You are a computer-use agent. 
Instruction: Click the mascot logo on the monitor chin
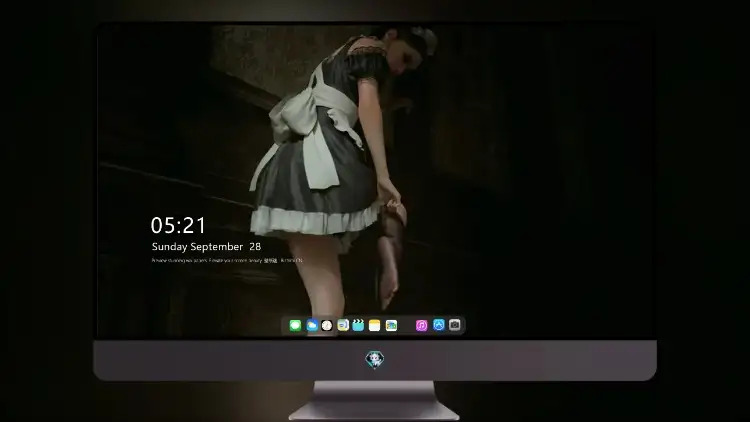(x=375, y=359)
